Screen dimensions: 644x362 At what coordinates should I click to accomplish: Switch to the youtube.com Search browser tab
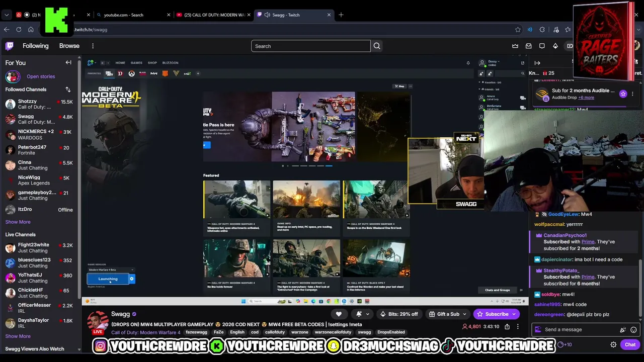point(133,15)
